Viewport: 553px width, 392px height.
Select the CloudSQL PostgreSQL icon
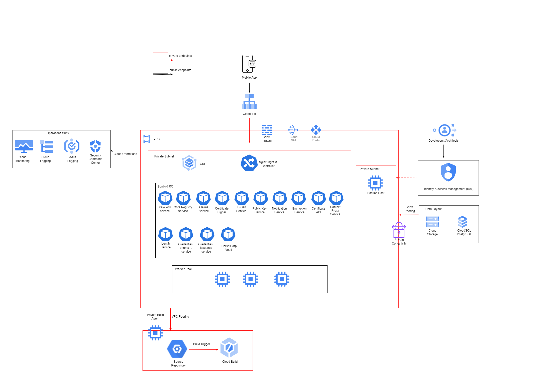click(462, 222)
